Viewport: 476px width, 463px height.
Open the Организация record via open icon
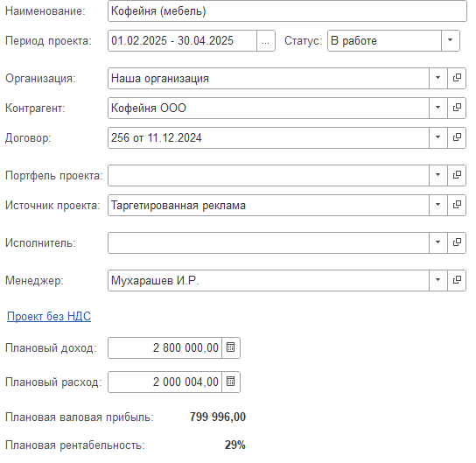457,78
